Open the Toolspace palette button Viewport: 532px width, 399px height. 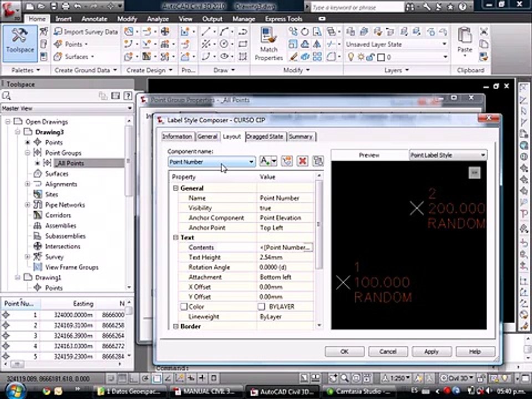pyautogui.click(x=20, y=44)
